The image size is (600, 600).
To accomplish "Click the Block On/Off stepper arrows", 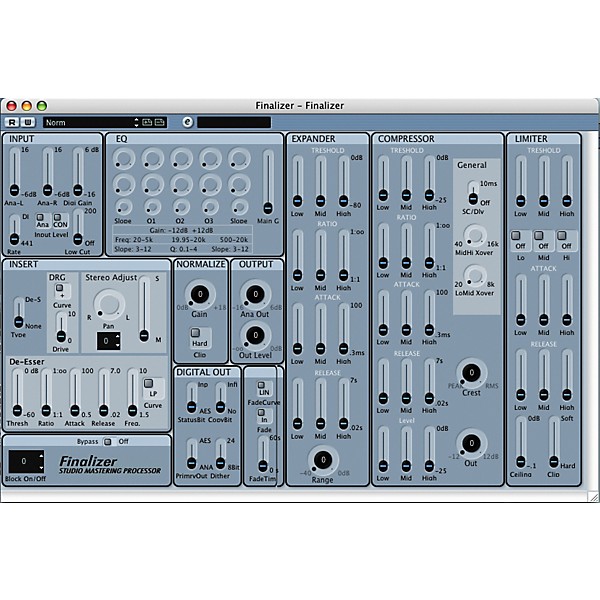I will 41,461.
